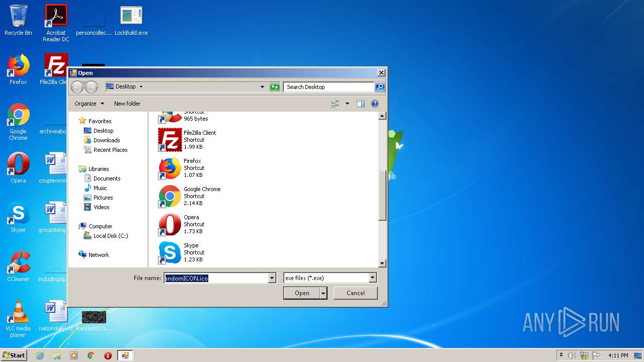This screenshot has height=362, width=644.
Task: Select Videos library
Action: point(97,207)
